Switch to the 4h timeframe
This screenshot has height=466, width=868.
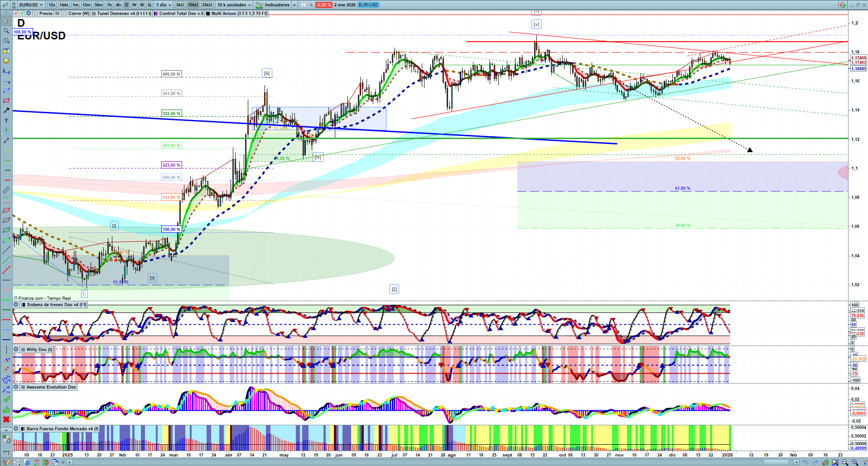(118, 5)
